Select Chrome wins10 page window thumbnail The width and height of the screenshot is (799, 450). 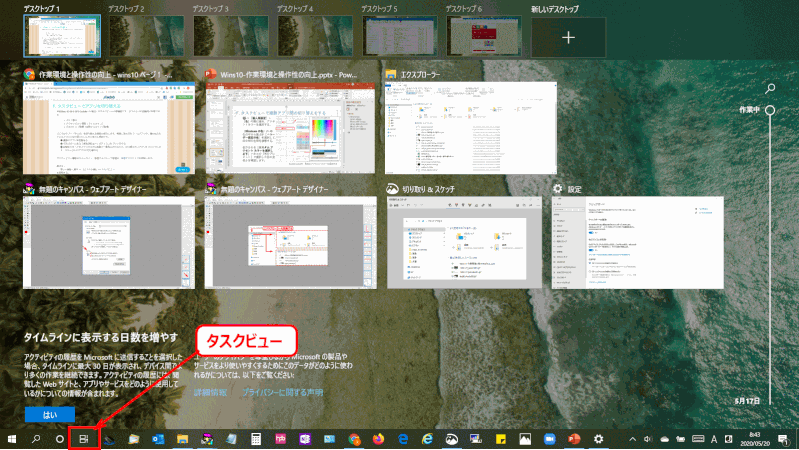click(109, 128)
